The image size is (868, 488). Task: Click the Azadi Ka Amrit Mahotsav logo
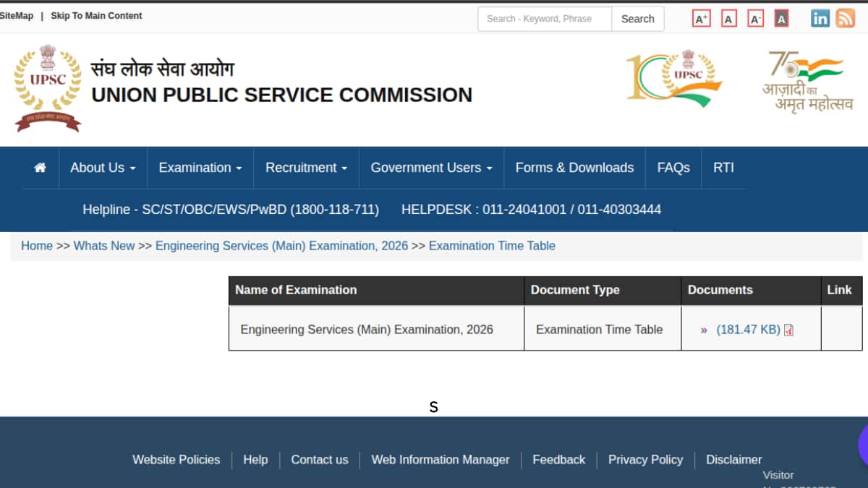[x=807, y=81]
